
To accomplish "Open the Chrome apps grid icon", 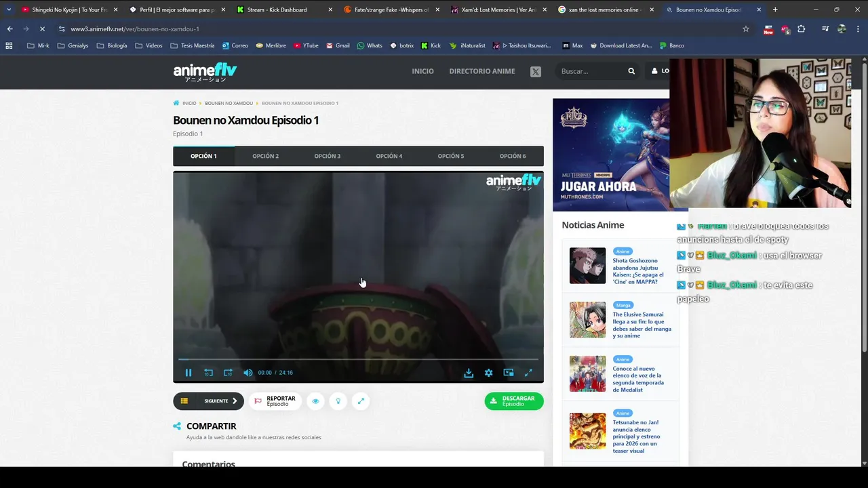I will tap(9, 45).
